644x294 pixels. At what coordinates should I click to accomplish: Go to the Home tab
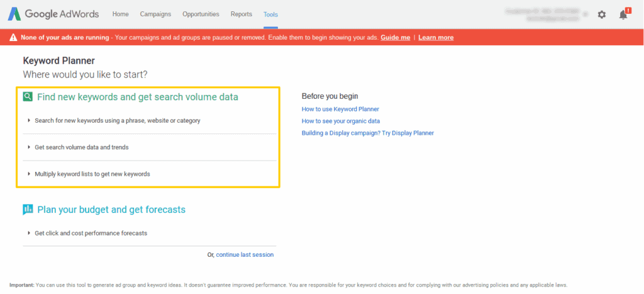[120, 14]
